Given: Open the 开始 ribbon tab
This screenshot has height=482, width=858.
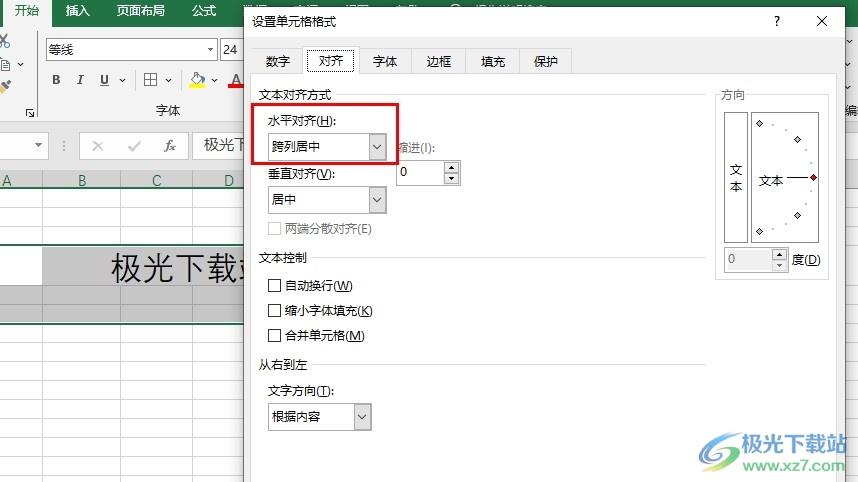Looking at the screenshot, I should point(26,10).
